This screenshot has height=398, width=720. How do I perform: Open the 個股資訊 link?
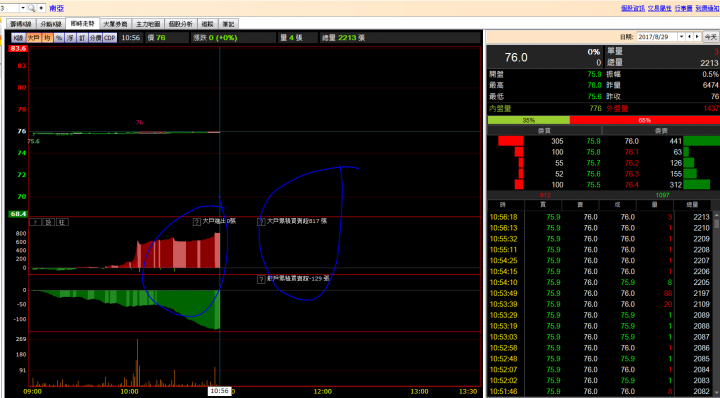tap(633, 8)
